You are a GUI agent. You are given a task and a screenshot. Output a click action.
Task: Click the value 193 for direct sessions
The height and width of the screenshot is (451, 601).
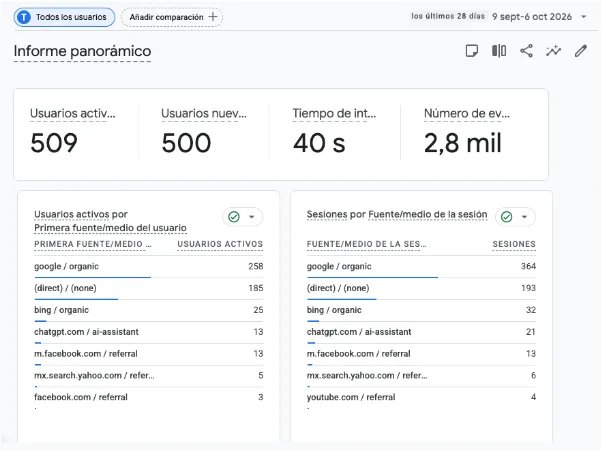[528, 288]
